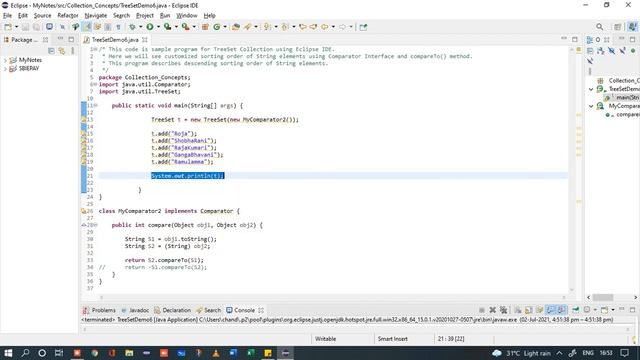Collapse TreeSetDemo6 class in Outline

(591, 89)
